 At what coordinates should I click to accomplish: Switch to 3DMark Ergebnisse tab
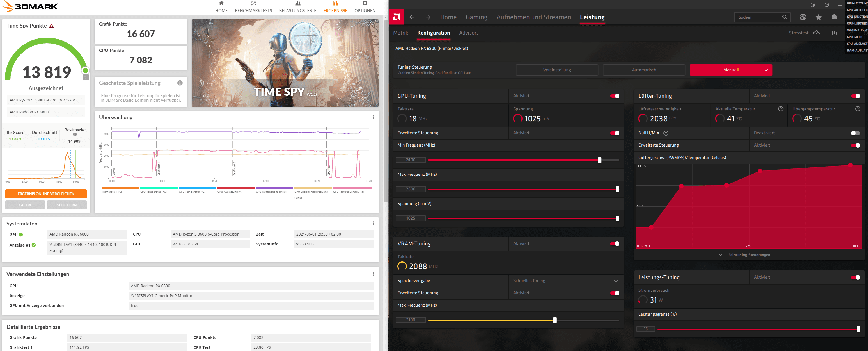(x=335, y=7)
